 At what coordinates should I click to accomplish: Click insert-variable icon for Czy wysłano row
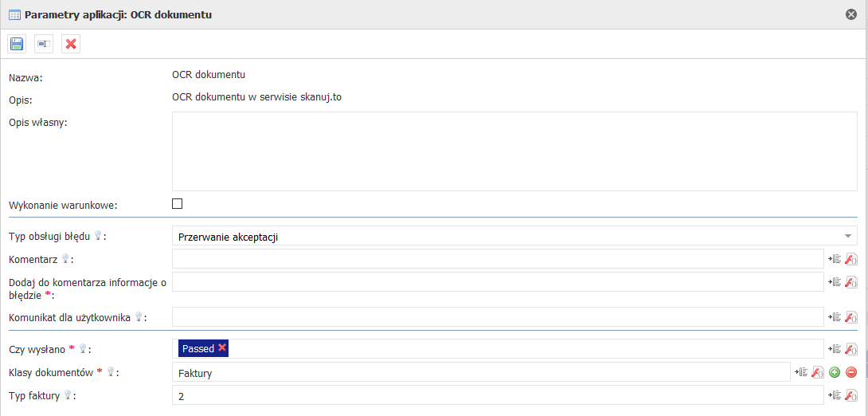click(835, 348)
